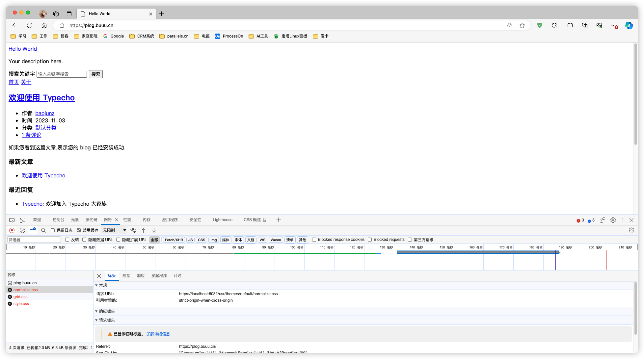Tick the 反转 filter checkbox
644x359 pixels.
pos(67,240)
